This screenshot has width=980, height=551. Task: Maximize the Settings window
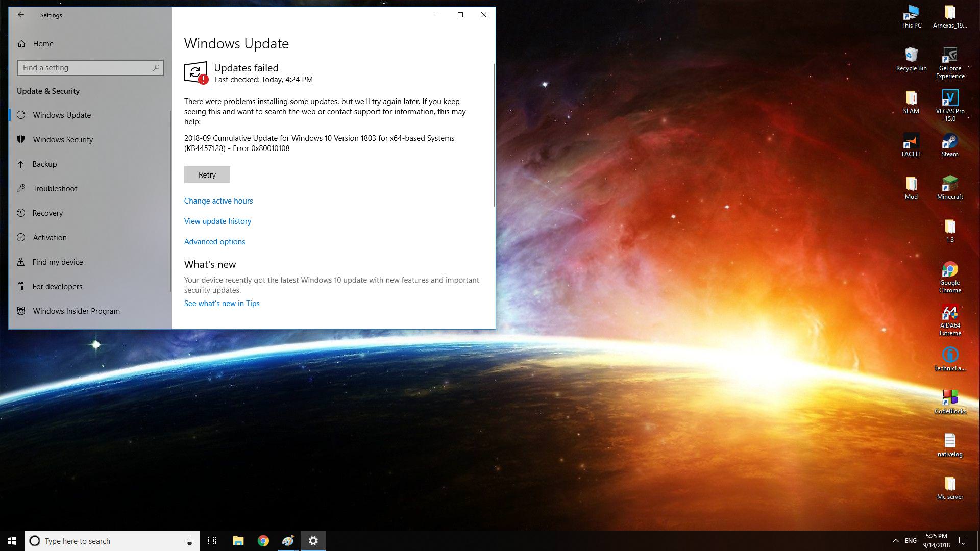tap(460, 15)
